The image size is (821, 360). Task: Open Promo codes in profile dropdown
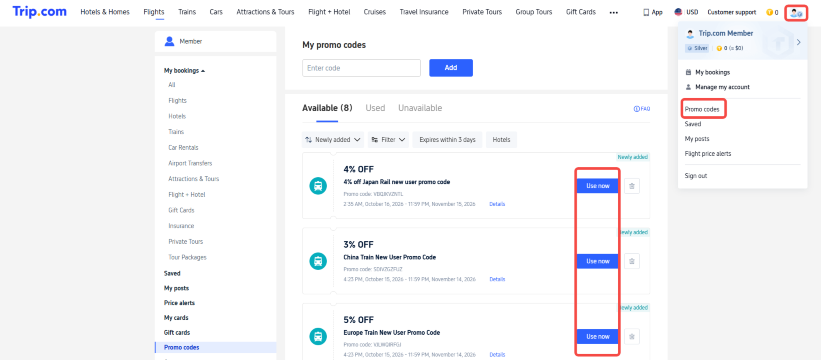702,110
